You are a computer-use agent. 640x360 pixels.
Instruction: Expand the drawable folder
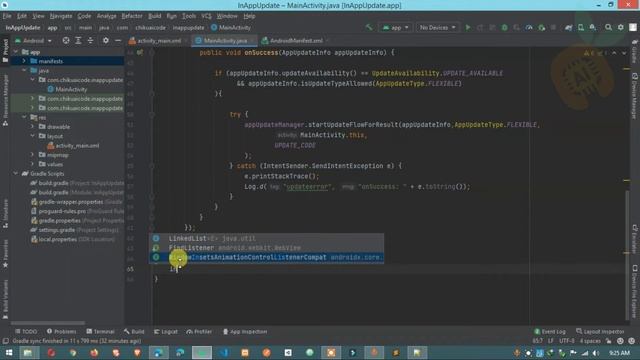[x=33, y=127]
